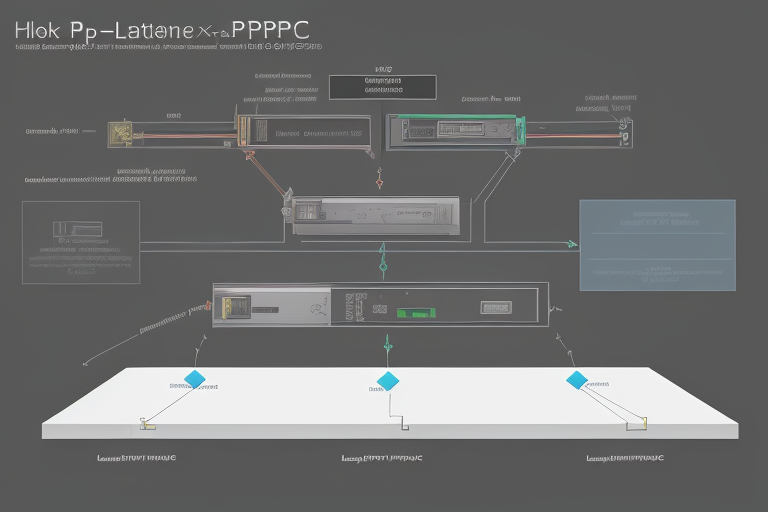This screenshot has height=512, width=768.
Task: Click the small red diamond connector marker
Action: click(x=379, y=182)
